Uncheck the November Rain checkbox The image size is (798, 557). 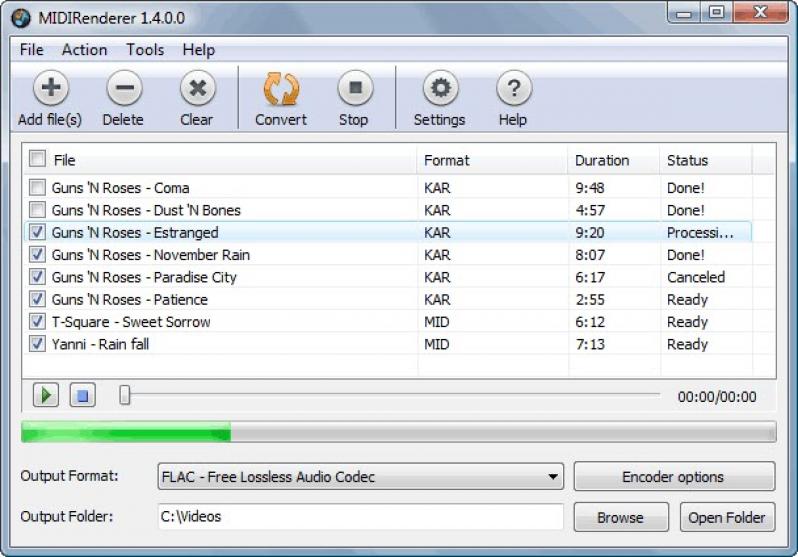37,255
